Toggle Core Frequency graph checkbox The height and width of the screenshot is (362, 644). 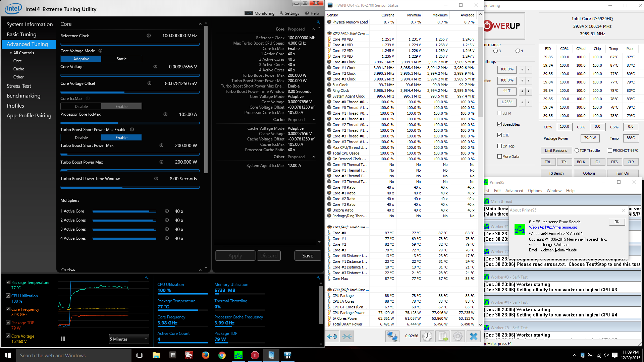[8, 309]
